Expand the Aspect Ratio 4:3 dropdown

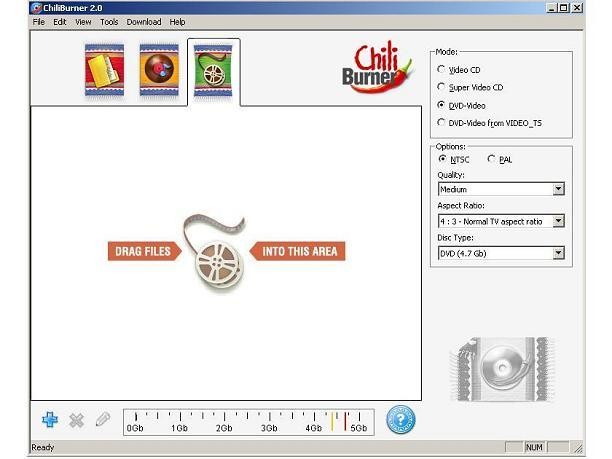501,221
